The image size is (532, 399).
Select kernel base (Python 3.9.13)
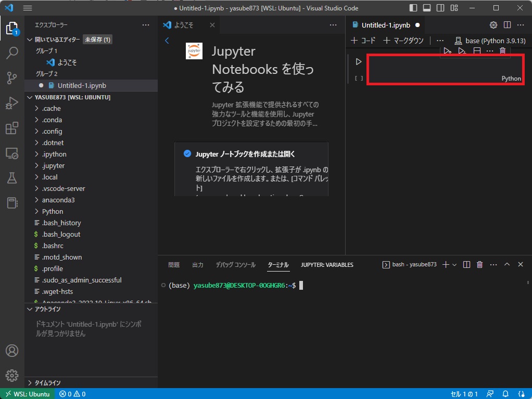click(490, 41)
